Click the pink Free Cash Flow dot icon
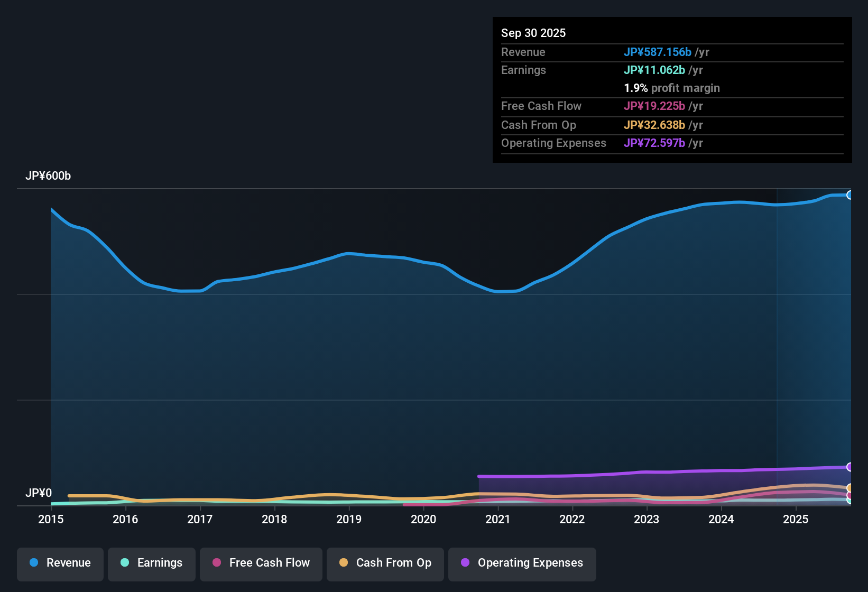This screenshot has height=592, width=868. [216, 563]
